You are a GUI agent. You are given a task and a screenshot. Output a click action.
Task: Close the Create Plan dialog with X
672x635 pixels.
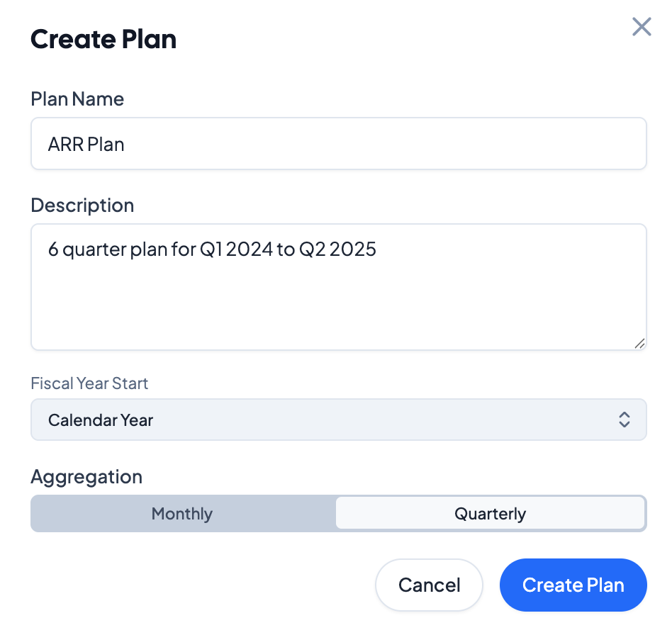(641, 27)
